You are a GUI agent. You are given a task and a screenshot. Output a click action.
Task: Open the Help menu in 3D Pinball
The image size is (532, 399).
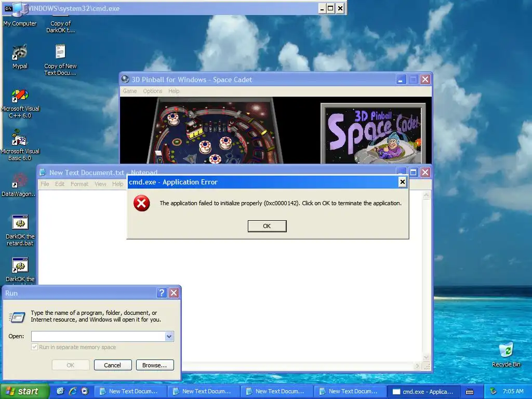pyautogui.click(x=174, y=91)
